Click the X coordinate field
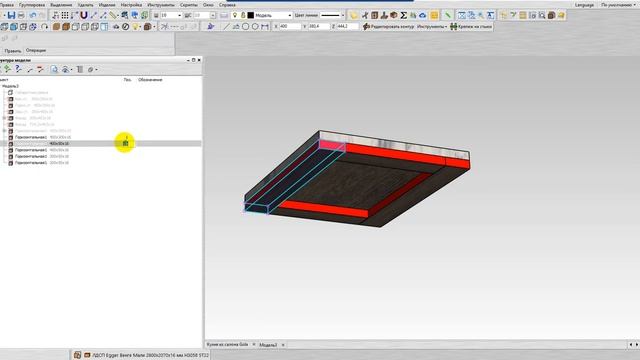This screenshot has height=360, width=640. [290, 26]
